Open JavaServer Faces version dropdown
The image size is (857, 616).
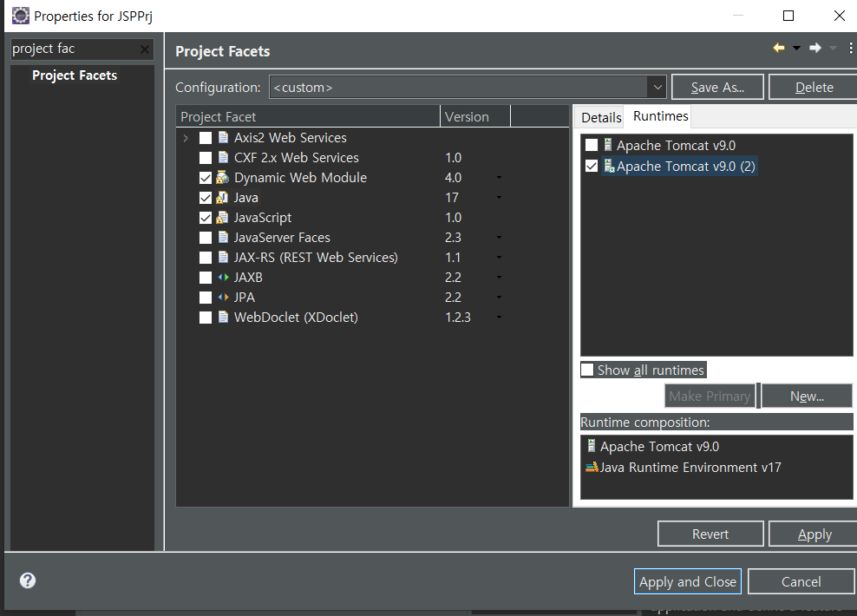point(499,237)
